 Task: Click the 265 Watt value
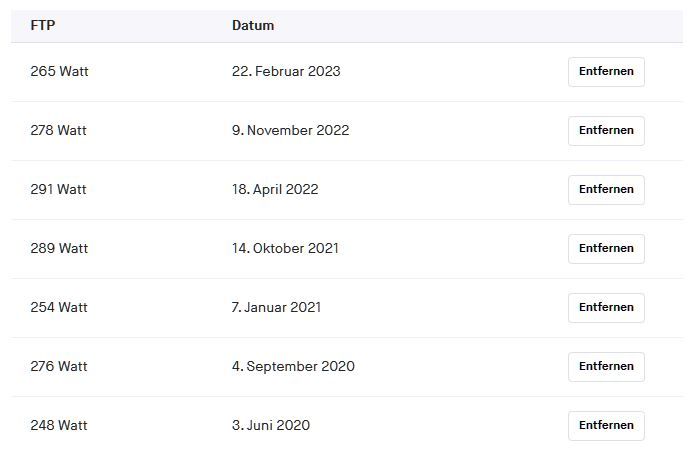pyautogui.click(x=59, y=72)
